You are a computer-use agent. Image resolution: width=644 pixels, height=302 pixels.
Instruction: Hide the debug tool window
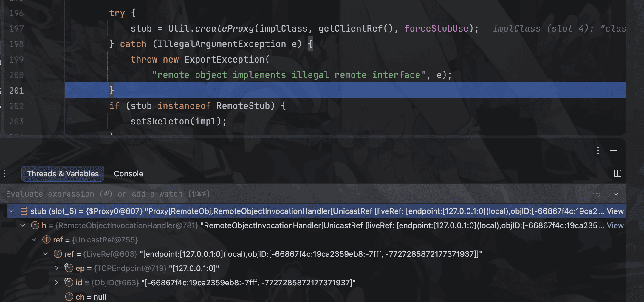(x=613, y=151)
